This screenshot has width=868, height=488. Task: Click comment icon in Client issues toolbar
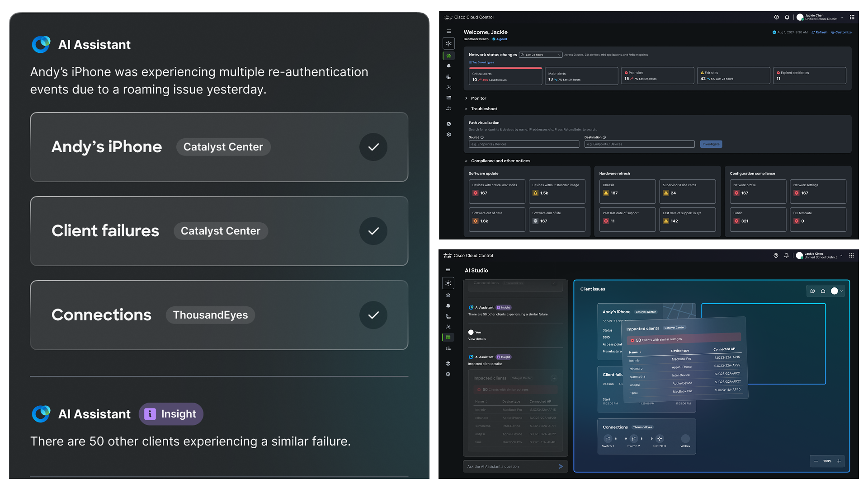(812, 291)
